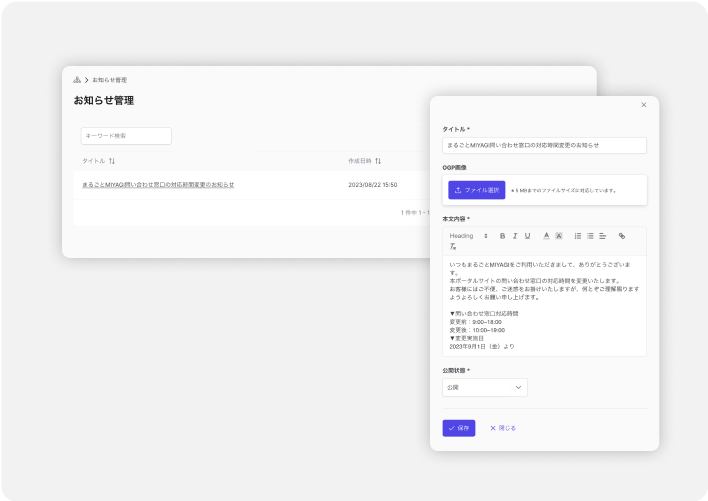This screenshot has width=708, height=501.
Task: Open the text color picker
Action: coord(546,236)
